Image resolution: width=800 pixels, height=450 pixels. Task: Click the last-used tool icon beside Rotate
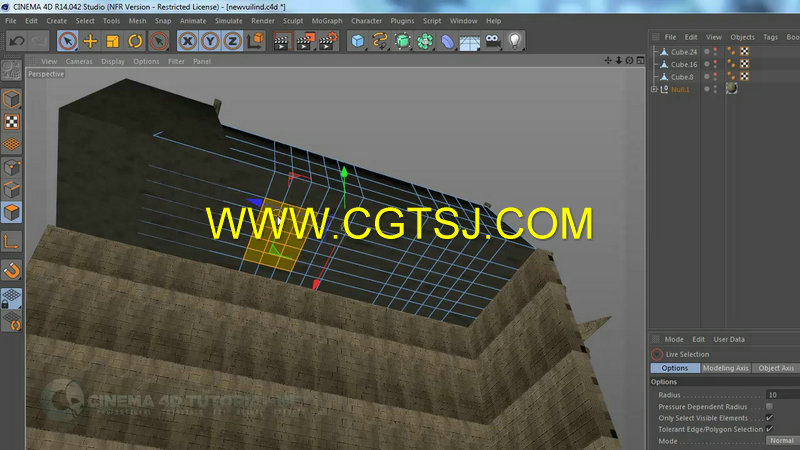(159, 41)
